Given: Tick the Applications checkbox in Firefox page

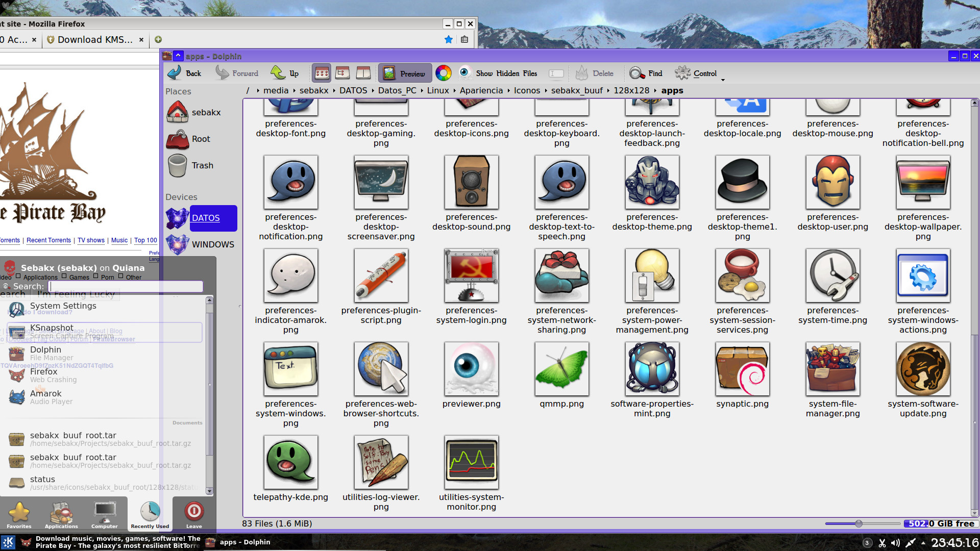Looking at the screenshot, I should click(18, 277).
